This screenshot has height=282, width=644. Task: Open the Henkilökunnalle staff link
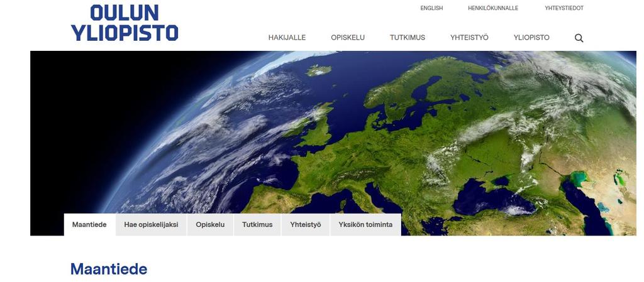click(x=493, y=8)
